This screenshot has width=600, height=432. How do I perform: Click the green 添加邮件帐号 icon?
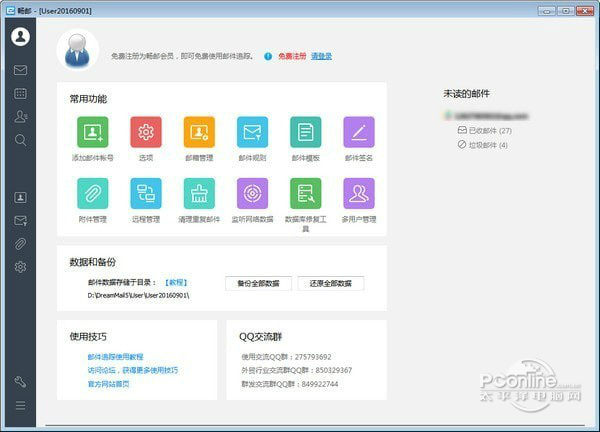point(93,132)
